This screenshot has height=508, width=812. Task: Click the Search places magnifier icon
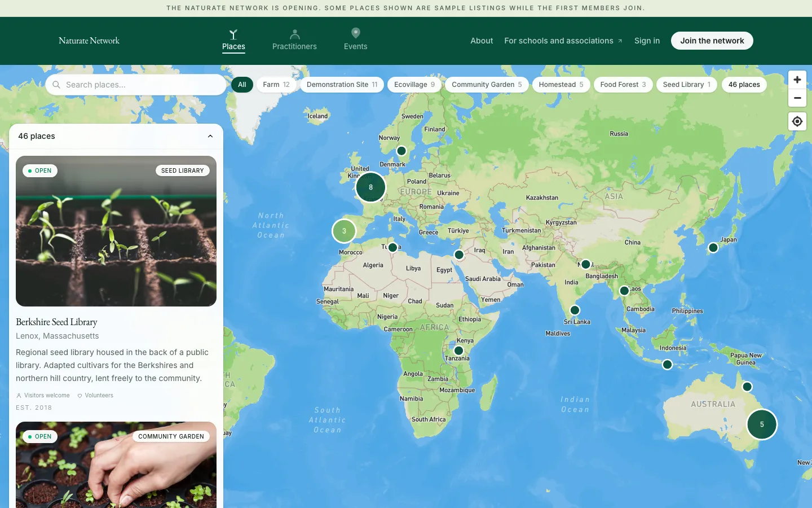tap(56, 85)
